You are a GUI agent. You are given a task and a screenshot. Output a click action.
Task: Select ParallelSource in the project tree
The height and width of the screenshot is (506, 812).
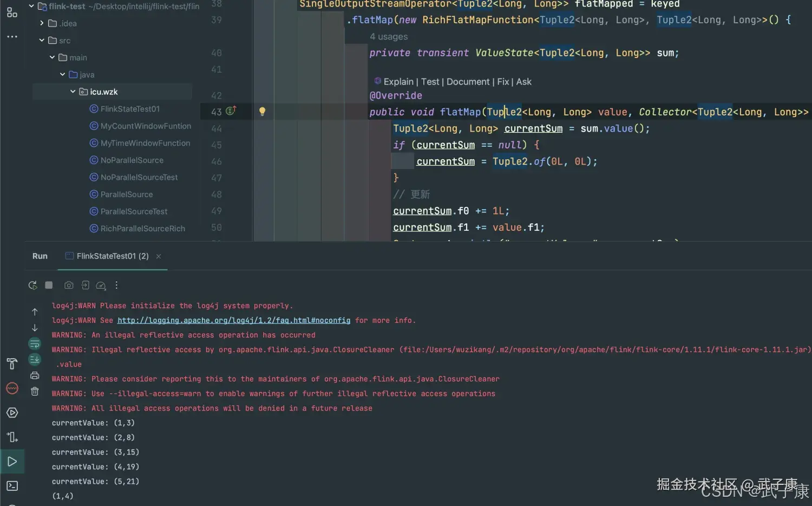[127, 194]
